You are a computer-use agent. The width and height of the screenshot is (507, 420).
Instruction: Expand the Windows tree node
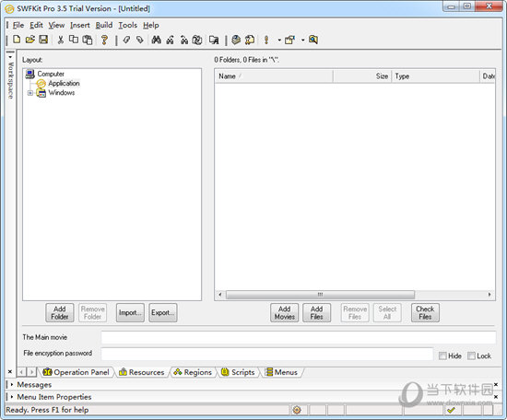(30, 93)
